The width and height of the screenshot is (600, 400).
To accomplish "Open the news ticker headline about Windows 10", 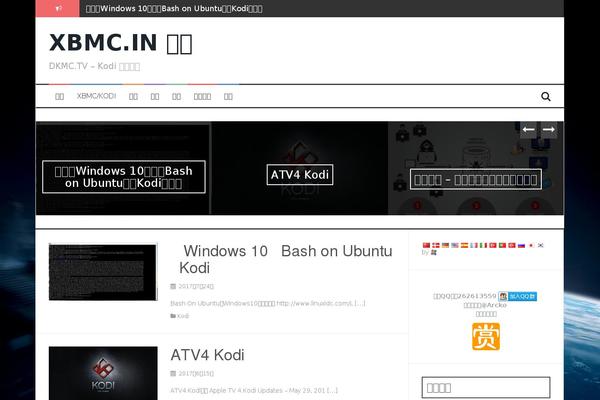I will (x=174, y=8).
